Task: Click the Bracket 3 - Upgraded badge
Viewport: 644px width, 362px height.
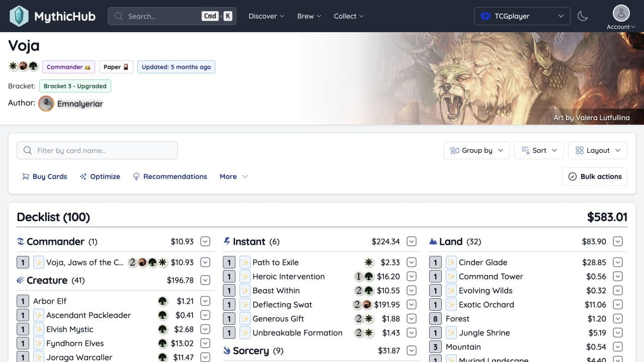Action: tap(75, 86)
